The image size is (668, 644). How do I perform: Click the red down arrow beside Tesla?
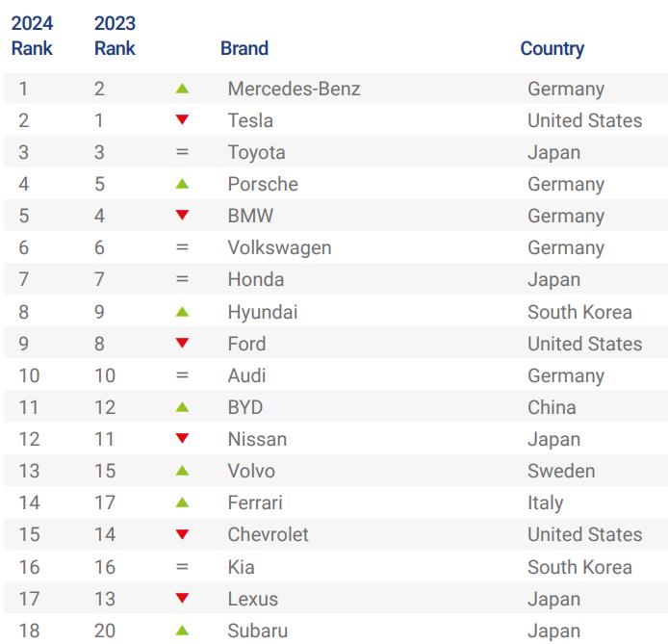(183, 120)
